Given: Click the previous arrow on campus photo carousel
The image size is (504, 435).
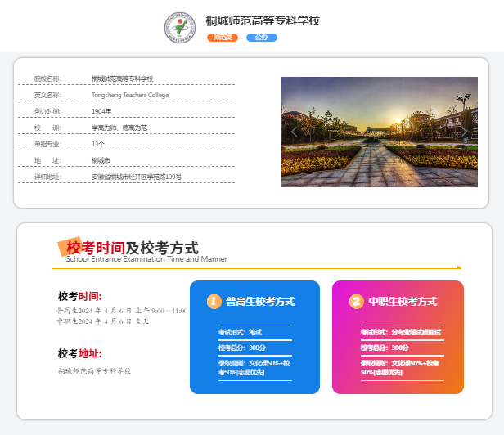Looking at the screenshot, I should point(294,132).
